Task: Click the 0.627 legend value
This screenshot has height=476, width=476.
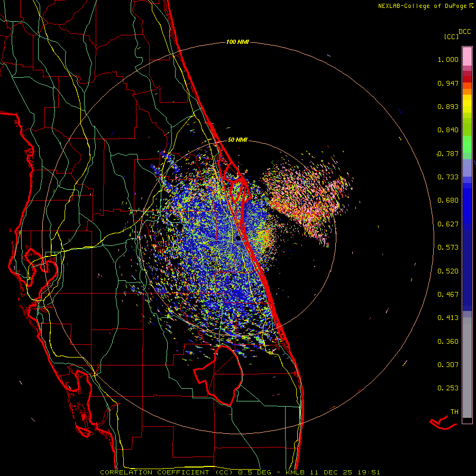Action: coord(448,224)
